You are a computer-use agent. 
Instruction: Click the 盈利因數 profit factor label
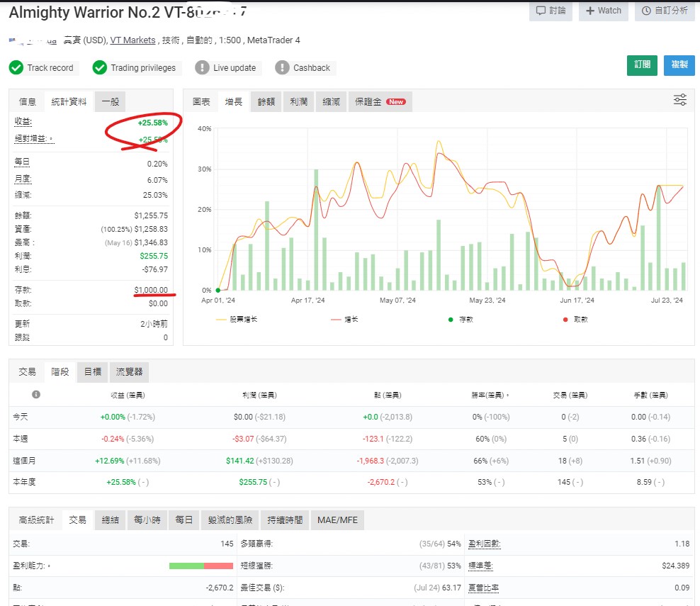click(485, 544)
